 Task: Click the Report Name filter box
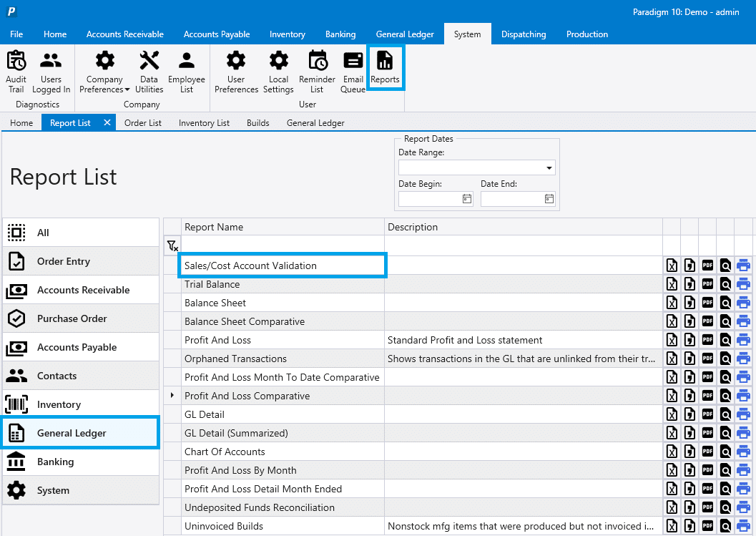283,246
